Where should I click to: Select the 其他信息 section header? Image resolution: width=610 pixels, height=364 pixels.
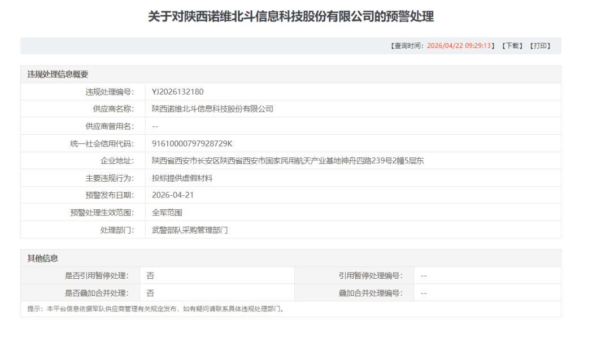43,258
